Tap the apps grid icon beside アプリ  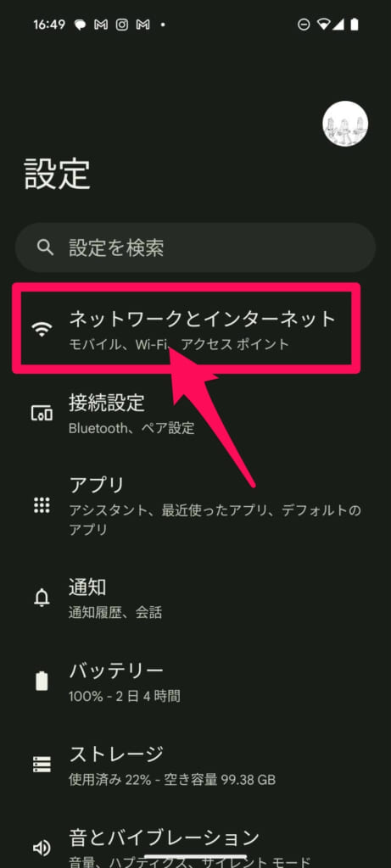(42, 505)
